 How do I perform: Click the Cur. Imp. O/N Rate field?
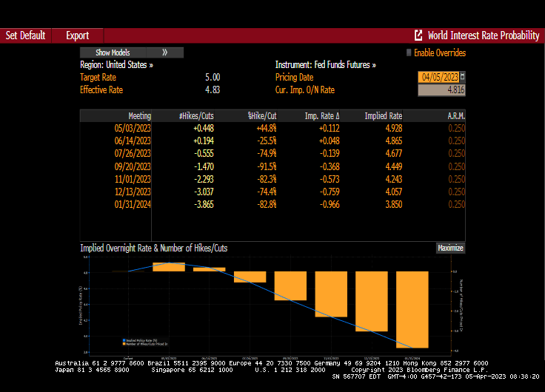pyautogui.click(x=441, y=90)
